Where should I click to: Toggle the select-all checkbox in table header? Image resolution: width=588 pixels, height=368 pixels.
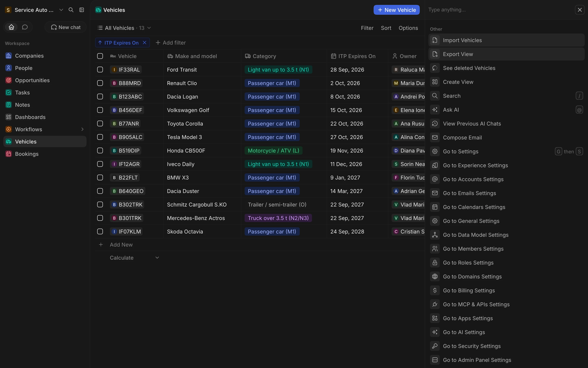pos(100,56)
